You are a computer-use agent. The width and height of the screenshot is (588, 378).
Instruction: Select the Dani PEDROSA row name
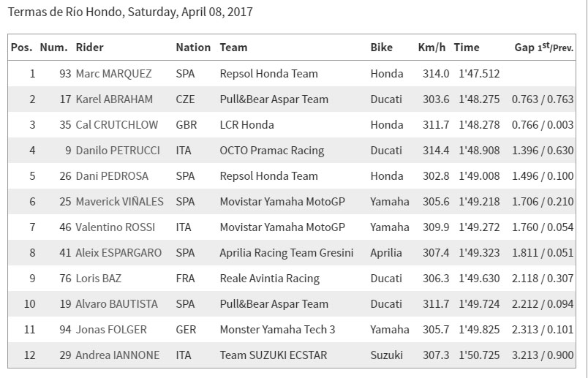(112, 176)
